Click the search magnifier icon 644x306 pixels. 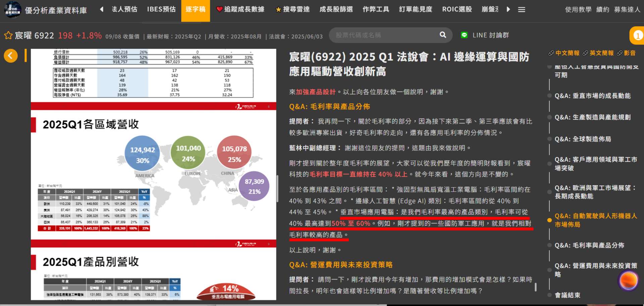[x=443, y=35]
